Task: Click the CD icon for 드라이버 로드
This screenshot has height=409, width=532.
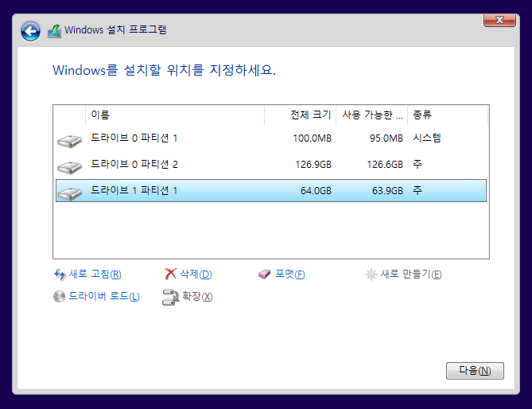Action: click(59, 296)
